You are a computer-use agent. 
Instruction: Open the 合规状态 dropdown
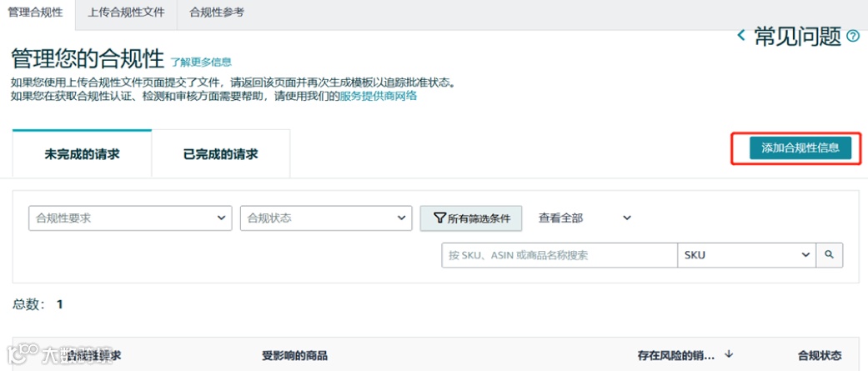(326, 218)
